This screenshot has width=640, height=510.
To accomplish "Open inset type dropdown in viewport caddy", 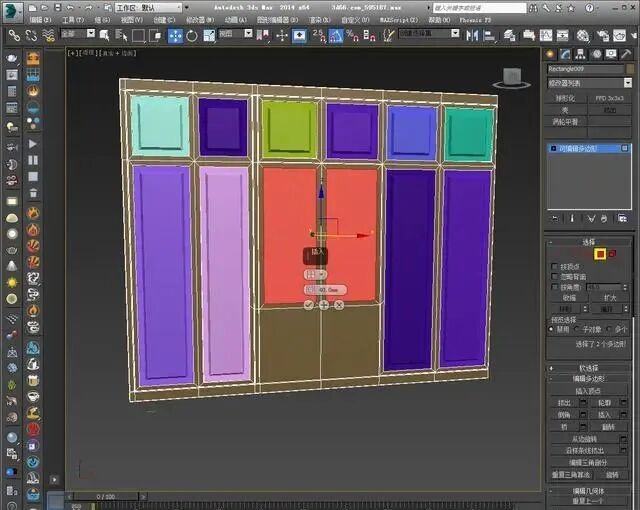I will [x=316, y=275].
